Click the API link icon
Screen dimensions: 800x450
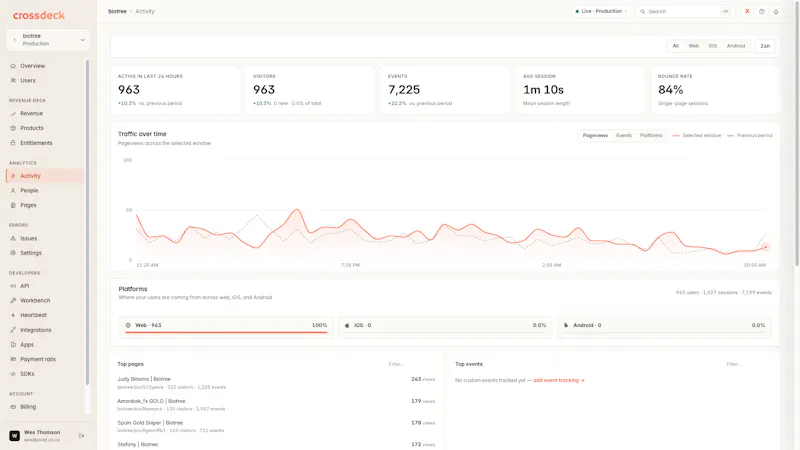click(x=13, y=286)
